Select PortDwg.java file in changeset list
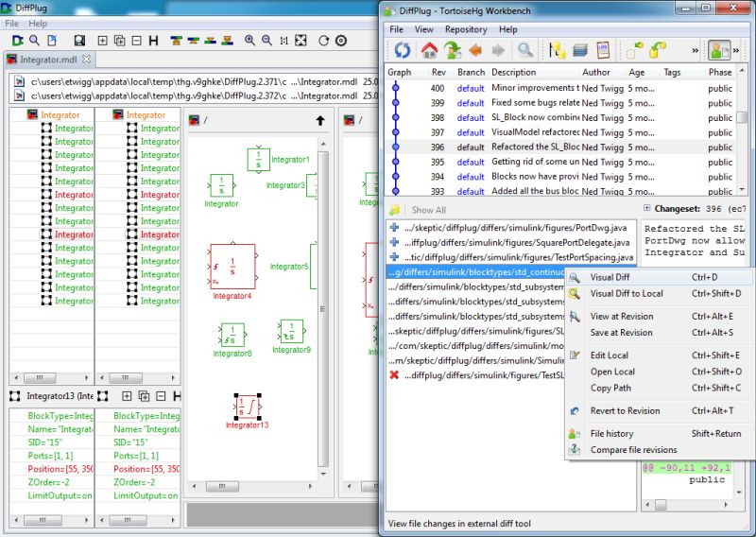 point(511,228)
